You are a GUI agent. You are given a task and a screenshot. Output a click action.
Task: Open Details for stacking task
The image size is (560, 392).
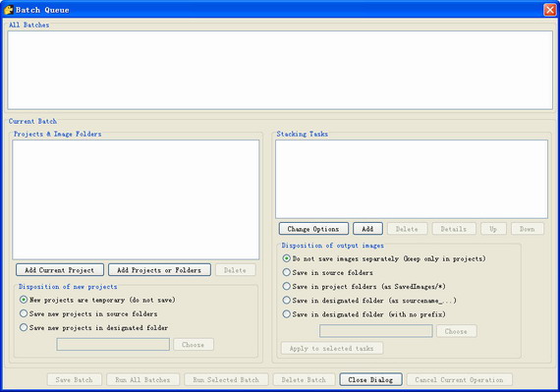(x=454, y=229)
